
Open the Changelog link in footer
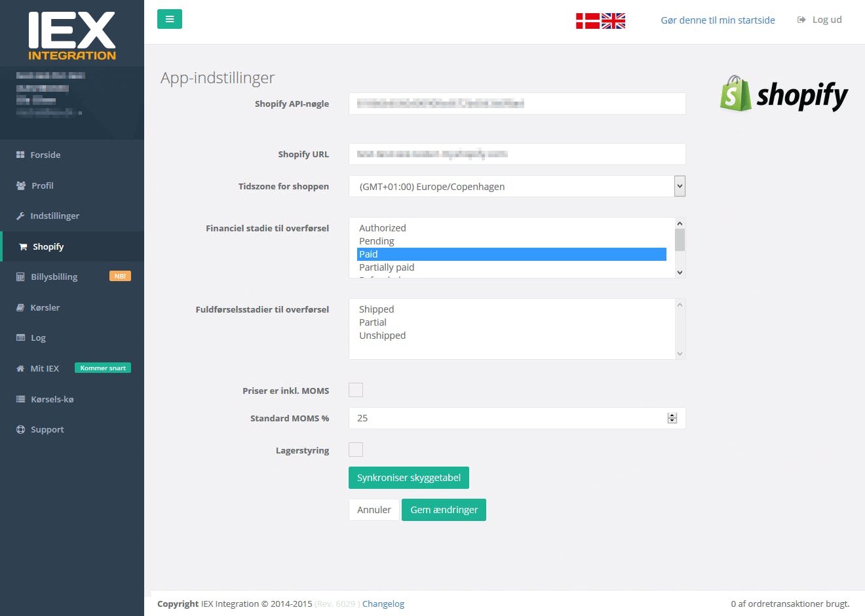tap(383, 604)
